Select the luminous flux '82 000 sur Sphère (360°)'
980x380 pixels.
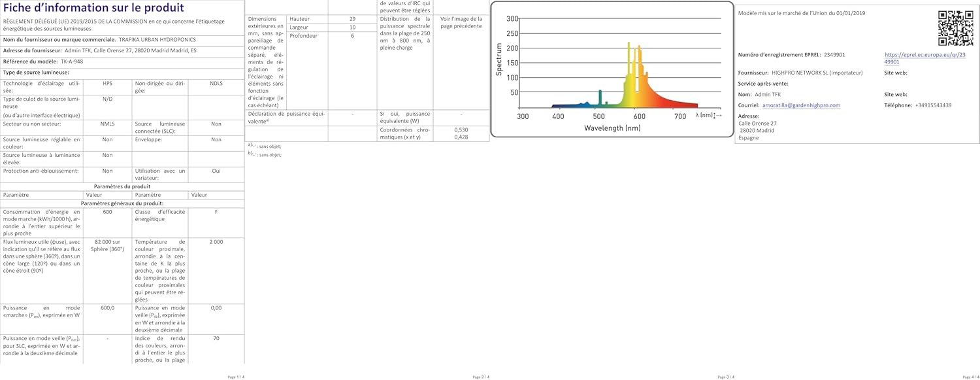click(108, 245)
